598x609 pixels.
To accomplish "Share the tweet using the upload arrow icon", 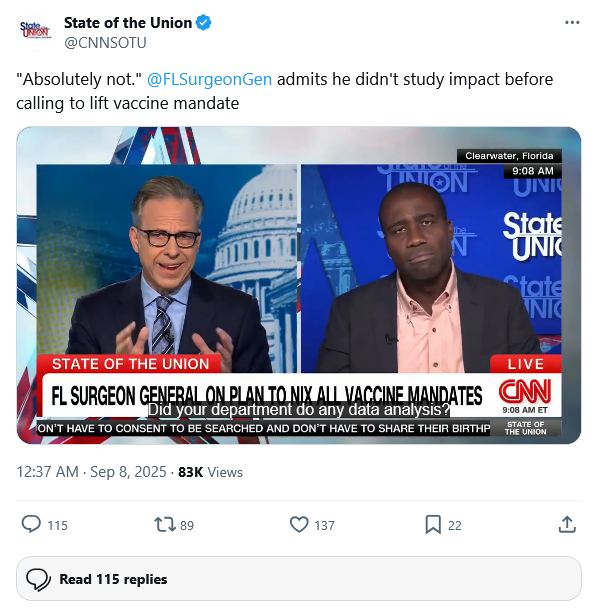I will click(x=567, y=525).
